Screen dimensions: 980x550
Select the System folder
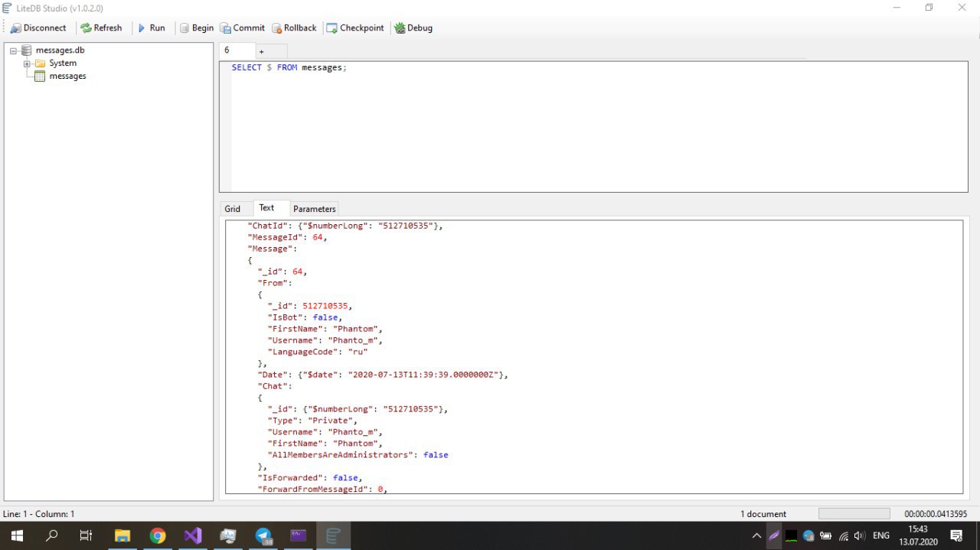point(63,63)
